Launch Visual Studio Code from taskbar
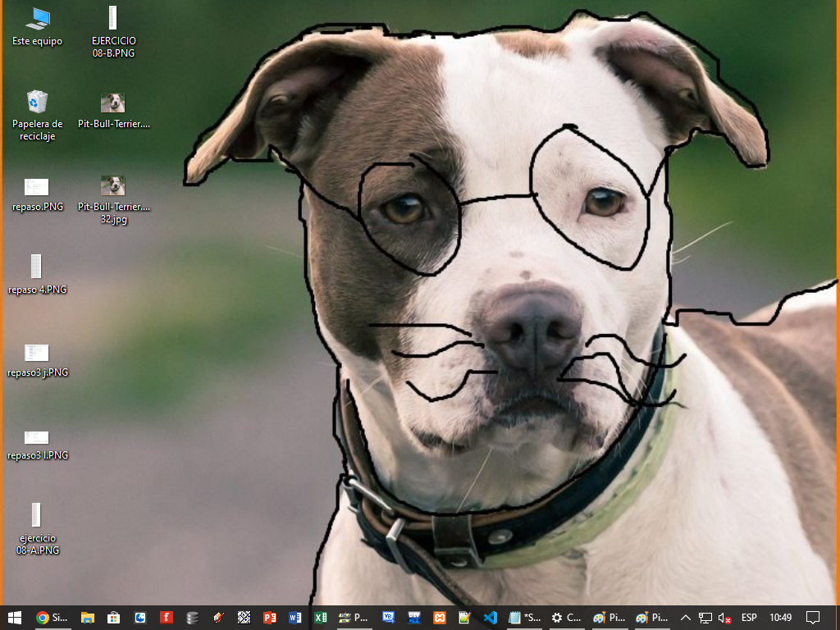This screenshot has height=630, width=840. (491, 618)
